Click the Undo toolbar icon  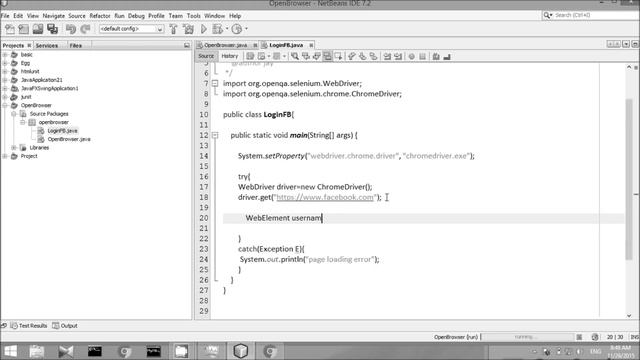tap(71, 29)
